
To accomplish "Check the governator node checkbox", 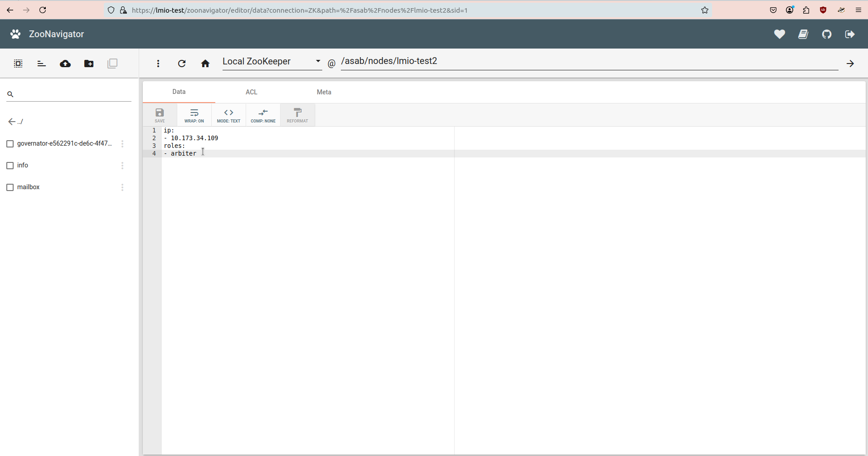I will tap(10, 144).
